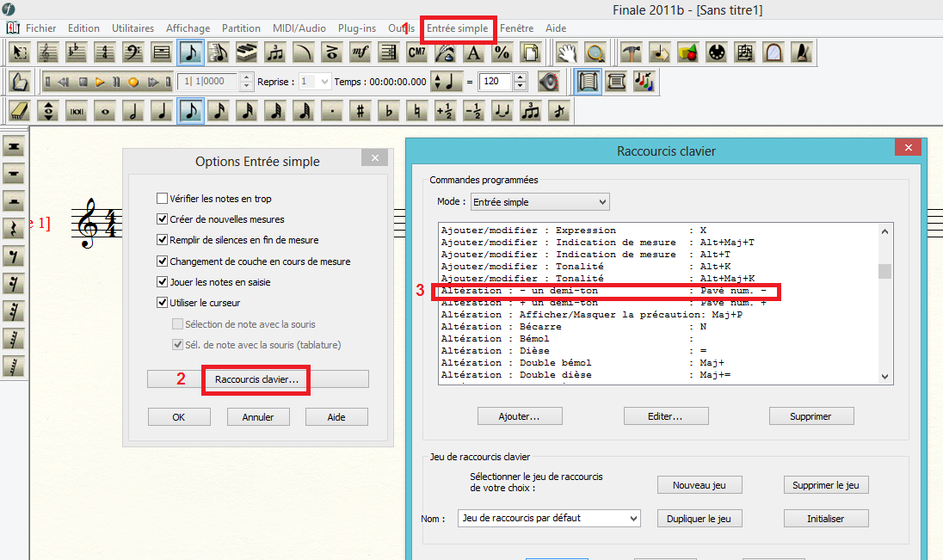This screenshot has height=560, width=943.
Task: Select the flat accidental icon
Action: (389, 111)
